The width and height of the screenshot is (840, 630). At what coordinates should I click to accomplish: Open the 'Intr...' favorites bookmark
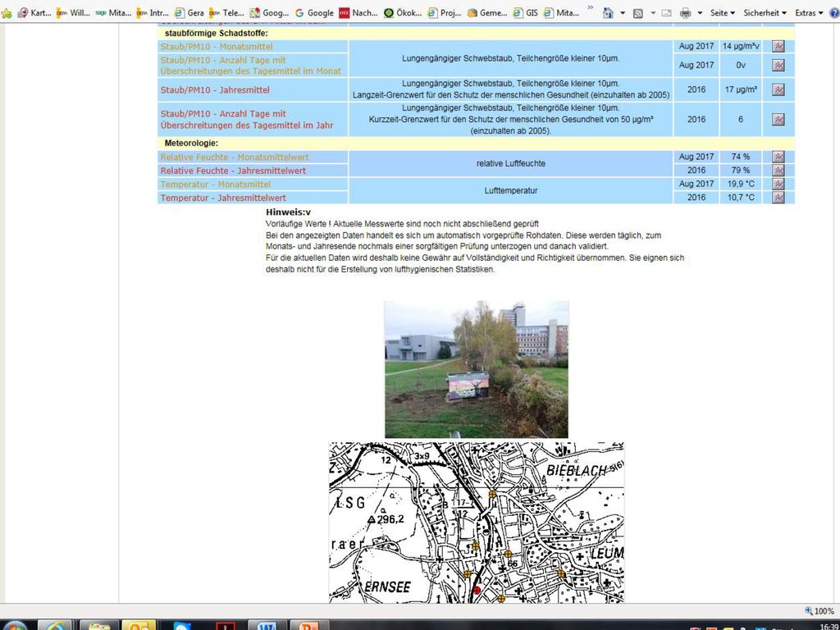[153, 13]
